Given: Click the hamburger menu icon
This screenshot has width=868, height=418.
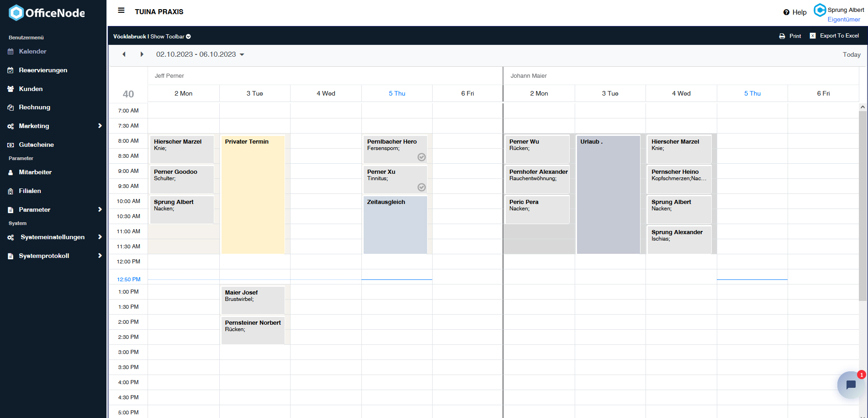Looking at the screenshot, I should (121, 11).
